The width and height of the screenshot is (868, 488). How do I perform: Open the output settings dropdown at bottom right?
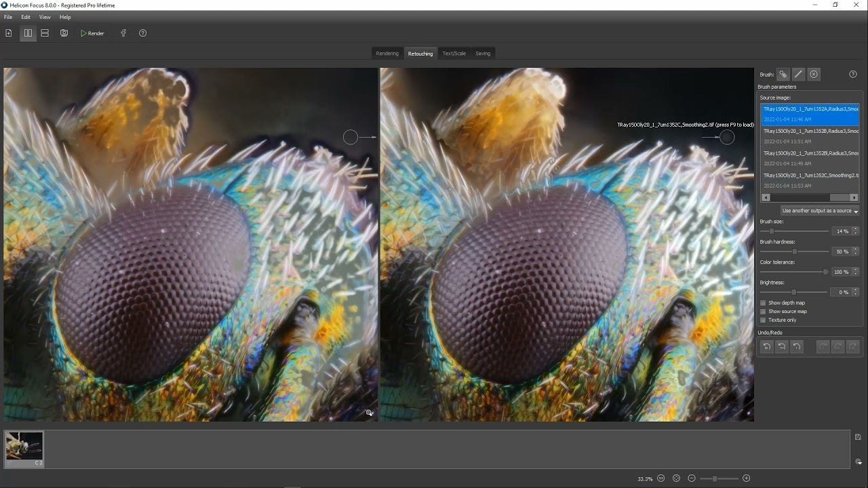(858, 462)
